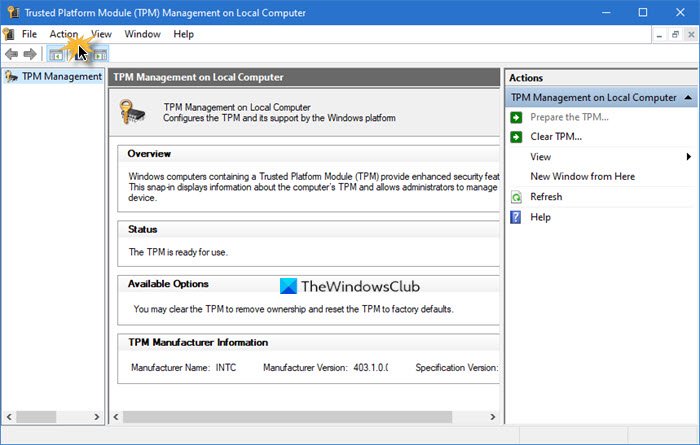Click the Actions pane header text
Image resolution: width=700 pixels, height=445 pixels.
pyautogui.click(x=526, y=78)
